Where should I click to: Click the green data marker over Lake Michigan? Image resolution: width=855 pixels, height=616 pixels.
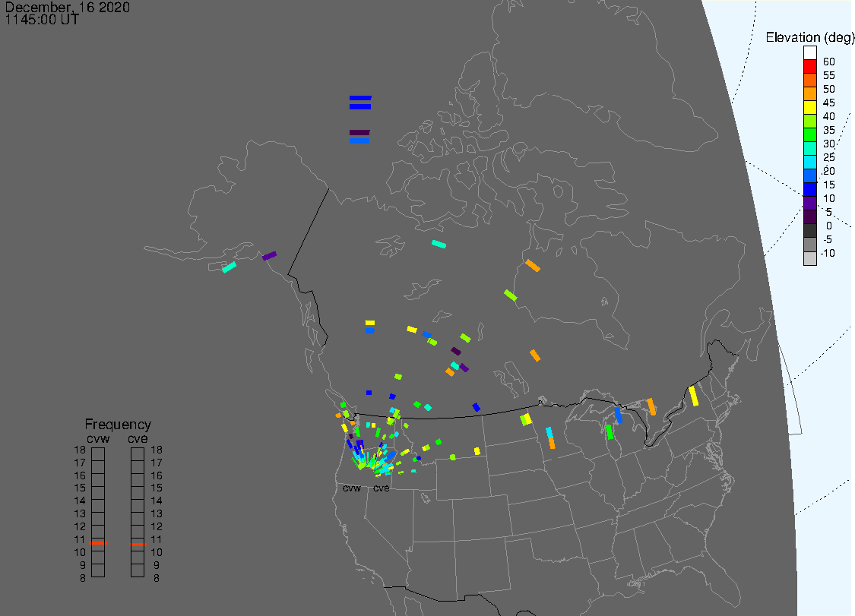click(610, 432)
